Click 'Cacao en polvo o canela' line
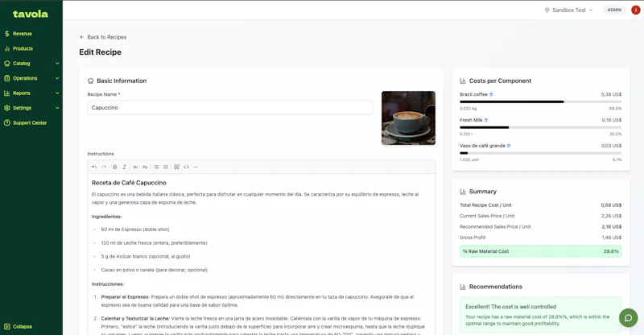The image size is (644, 335). pyautogui.click(x=154, y=270)
